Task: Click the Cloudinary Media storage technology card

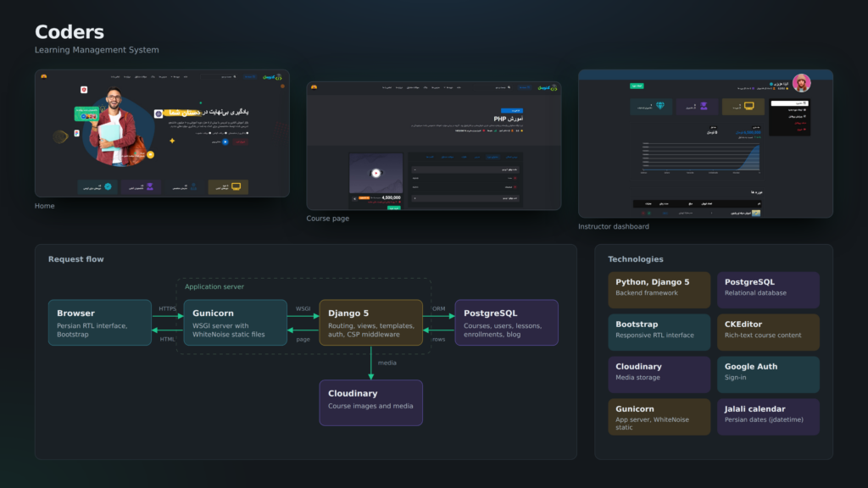Action: coord(659,374)
